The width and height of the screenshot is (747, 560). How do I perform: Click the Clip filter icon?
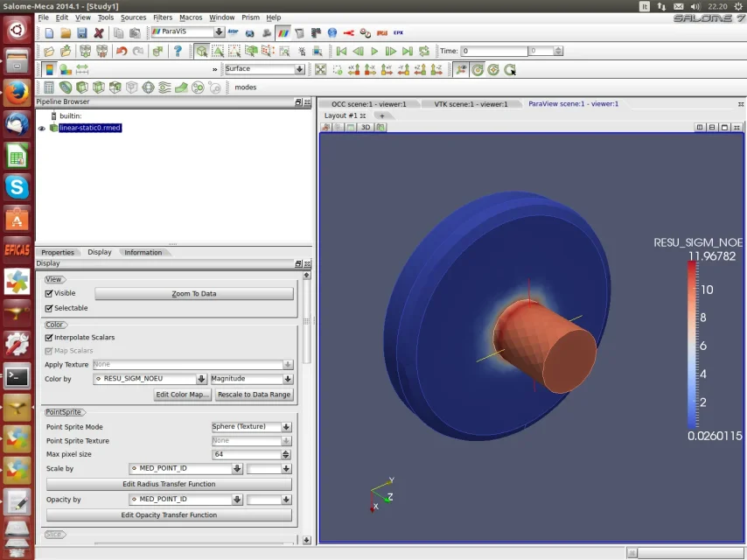82,87
